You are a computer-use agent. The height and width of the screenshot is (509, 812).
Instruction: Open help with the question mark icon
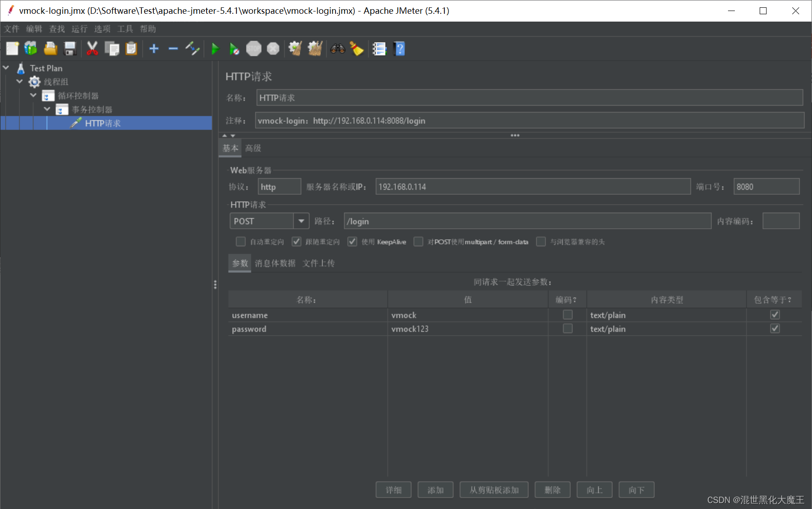[399, 48]
